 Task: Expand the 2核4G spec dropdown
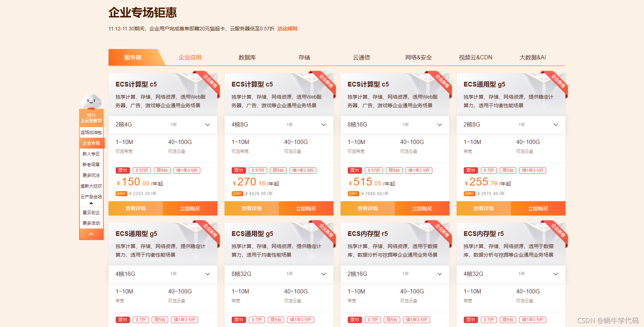163,124
